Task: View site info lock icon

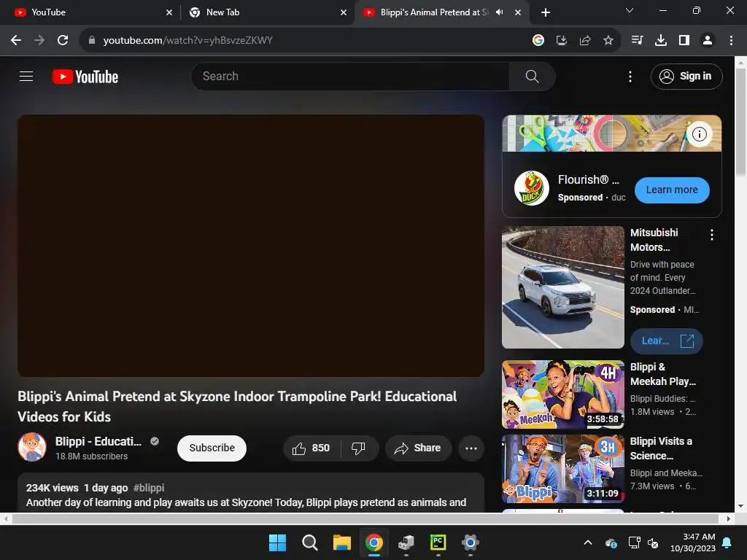Action: click(92, 41)
